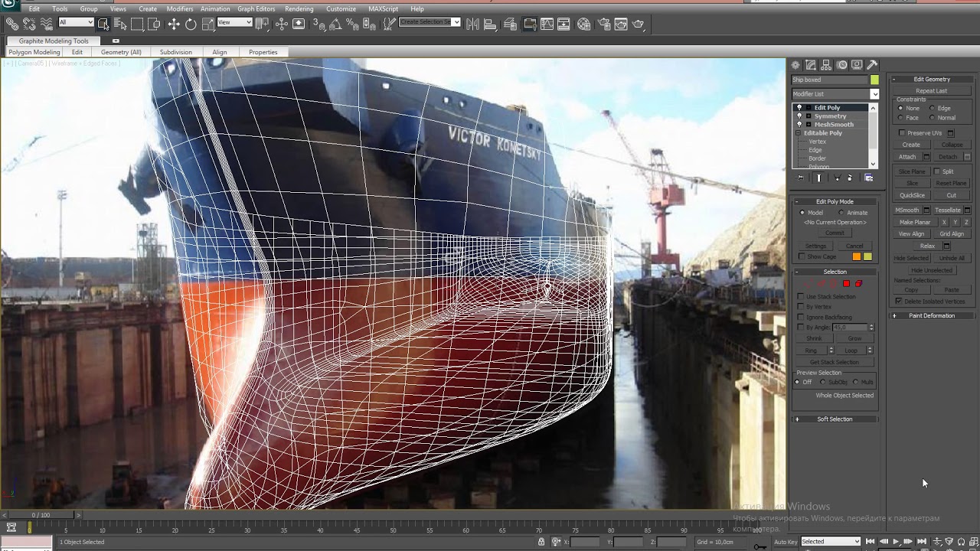This screenshot has width=980, height=551.
Task: Click the QuickSlice button
Action: pos(912,195)
